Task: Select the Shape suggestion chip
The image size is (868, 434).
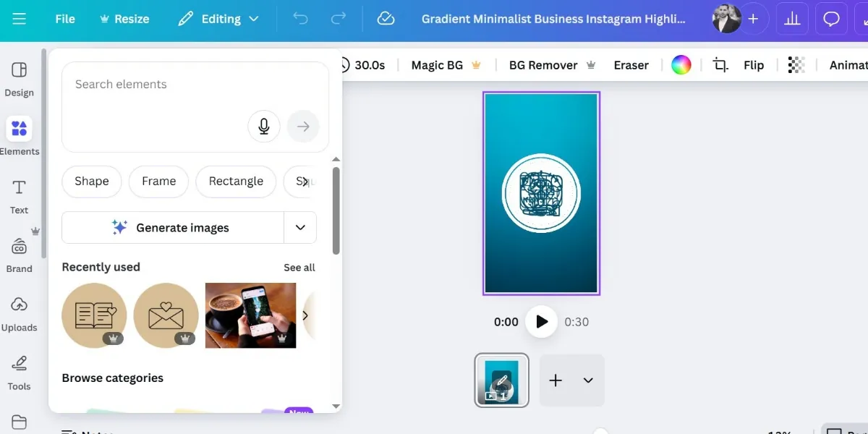Action: 92,181
